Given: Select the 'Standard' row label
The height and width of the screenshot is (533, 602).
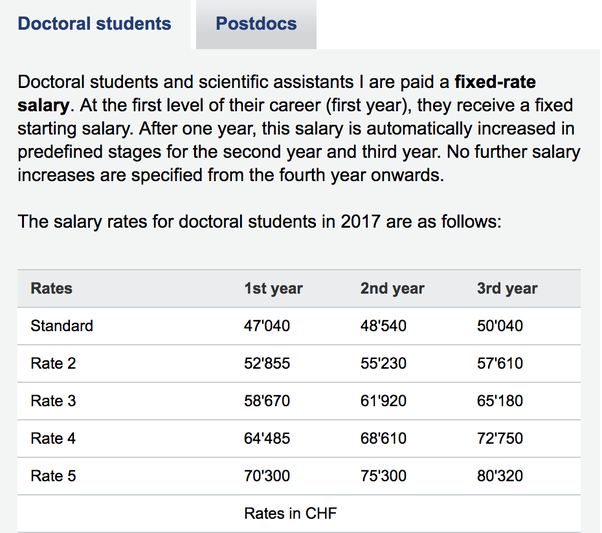Looking at the screenshot, I should [x=62, y=325].
